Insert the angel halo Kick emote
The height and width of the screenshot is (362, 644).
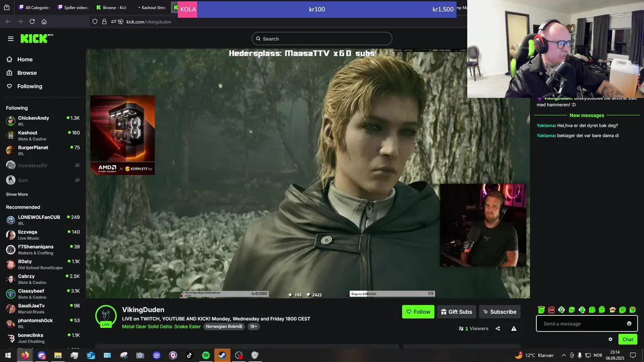(x=541, y=310)
